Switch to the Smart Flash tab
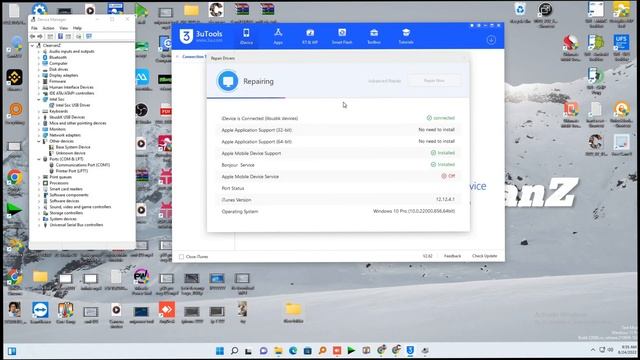Screen dimensions: 640x360 tap(342, 36)
